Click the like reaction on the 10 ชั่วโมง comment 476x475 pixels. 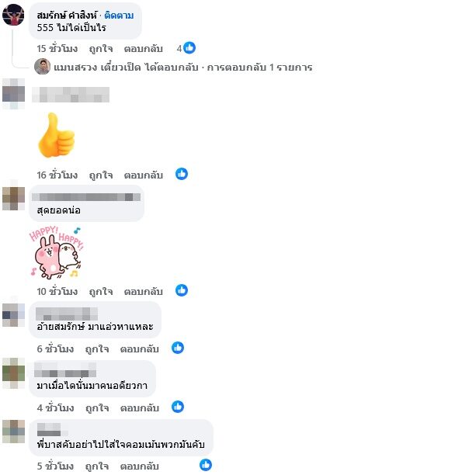click(182, 290)
